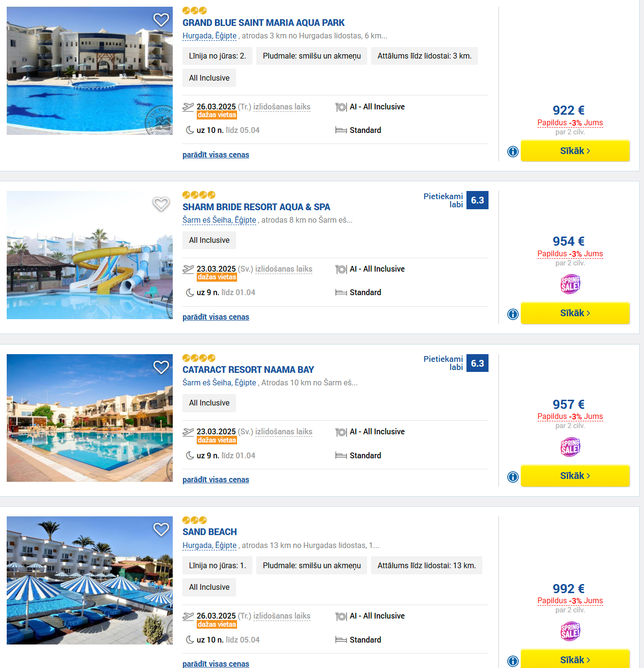The height and width of the screenshot is (668, 644).
Task: Mark Cataract Resort Naama Bay as favorite
Action: point(161,367)
